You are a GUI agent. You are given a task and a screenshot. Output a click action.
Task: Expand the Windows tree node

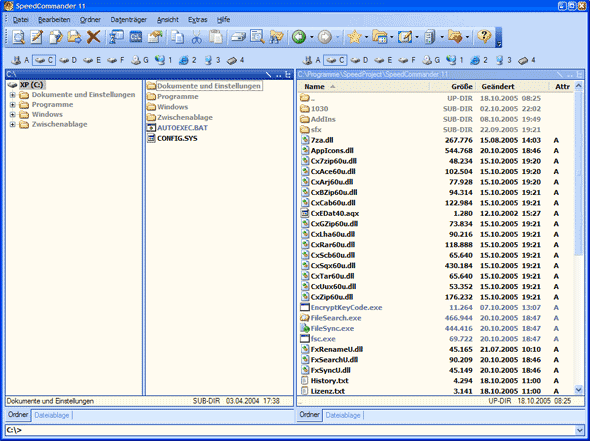pyautogui.click(x=12, y=114)
